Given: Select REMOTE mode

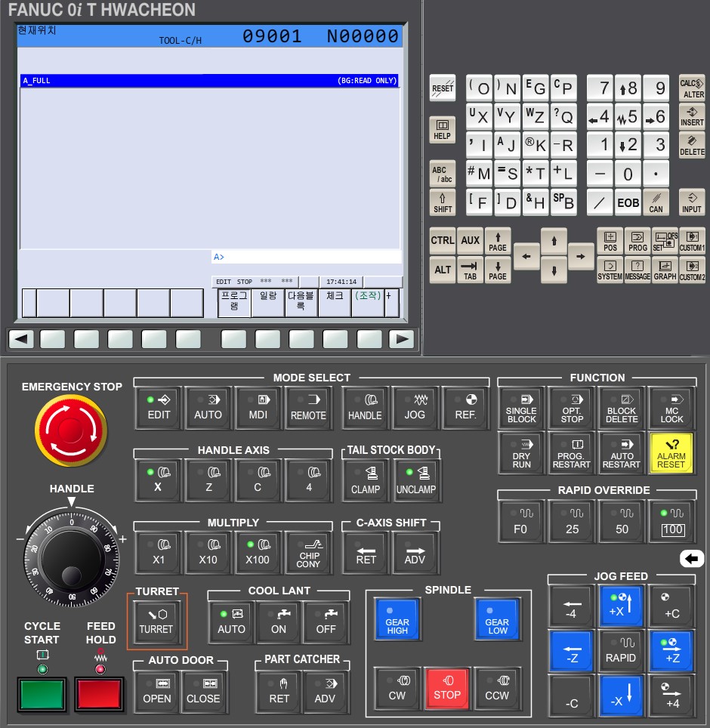Looking at the screenshot, I should coord(308,407).
